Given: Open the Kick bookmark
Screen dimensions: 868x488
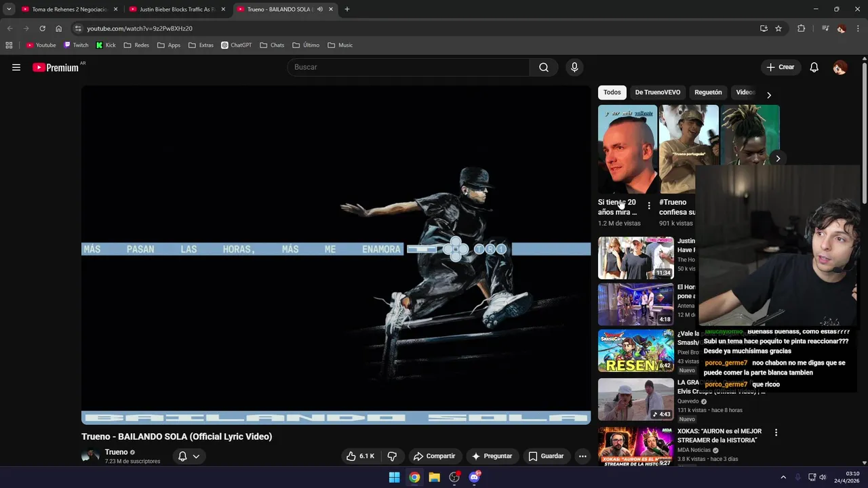Looking at the screenshot, I should (x=106, y=45).
